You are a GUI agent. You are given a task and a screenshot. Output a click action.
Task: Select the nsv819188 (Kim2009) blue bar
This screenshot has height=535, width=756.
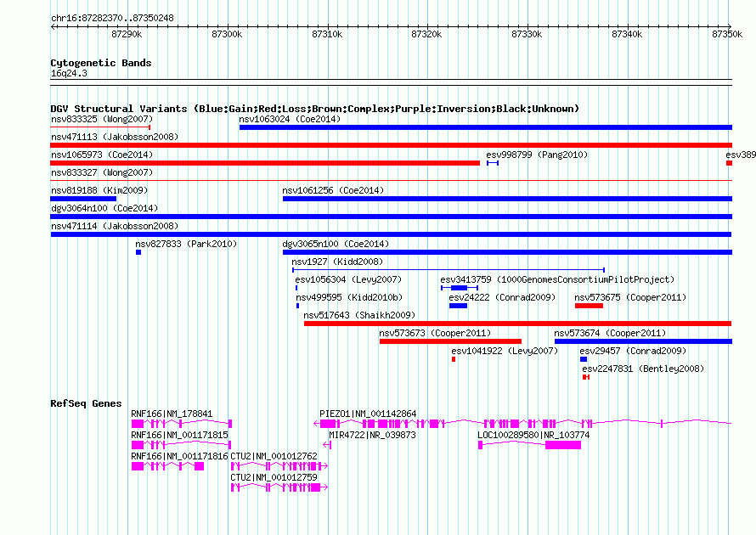pos(83,199)
